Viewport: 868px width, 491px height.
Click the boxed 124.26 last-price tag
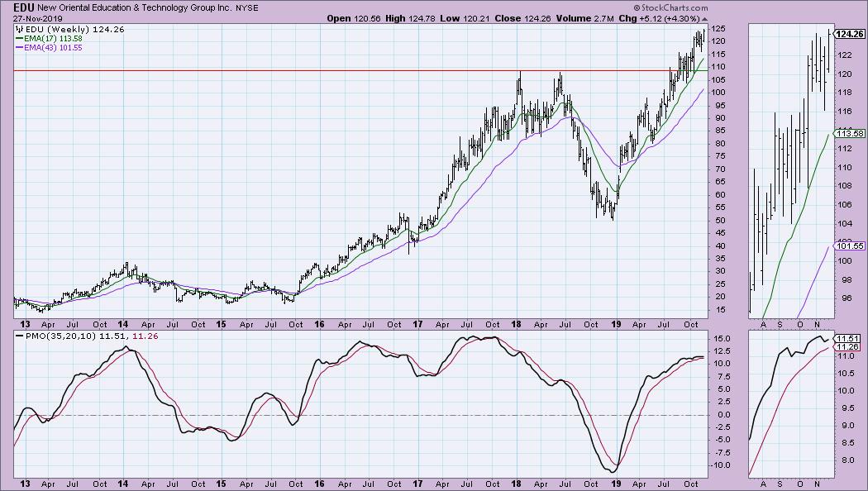pos(849,34)
